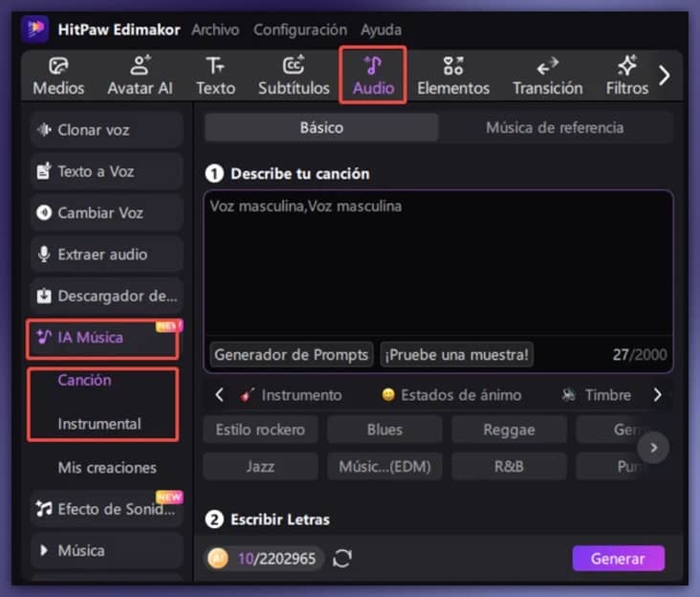The height and width of the screenshot is (597, 700).
Task: Open Mis creaciones
Action: [x=107, y=468]
